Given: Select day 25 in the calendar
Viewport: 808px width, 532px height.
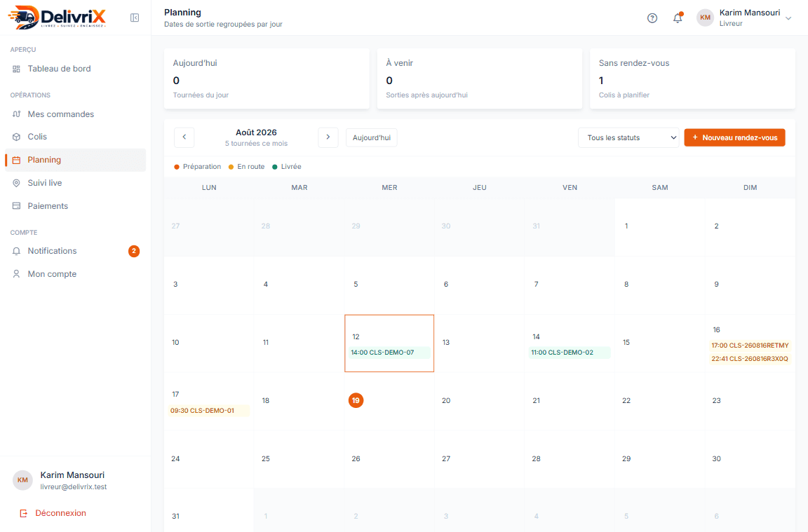Looking at the screenshot, I should tap(299, 459).
